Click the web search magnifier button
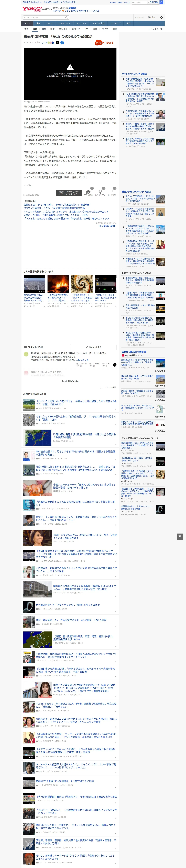Image resolution: width=186 pixels, height=868 pixels. tap(161, 2)
